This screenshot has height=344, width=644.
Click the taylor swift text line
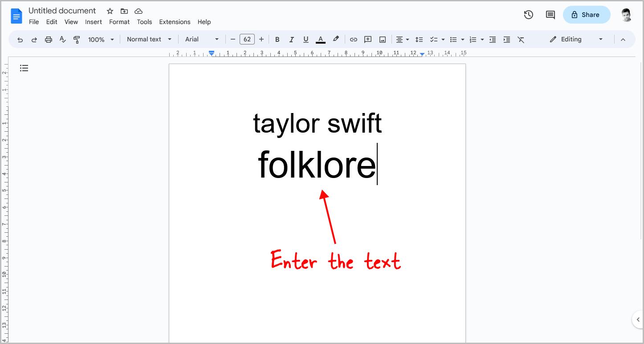[x=317, y=123]
